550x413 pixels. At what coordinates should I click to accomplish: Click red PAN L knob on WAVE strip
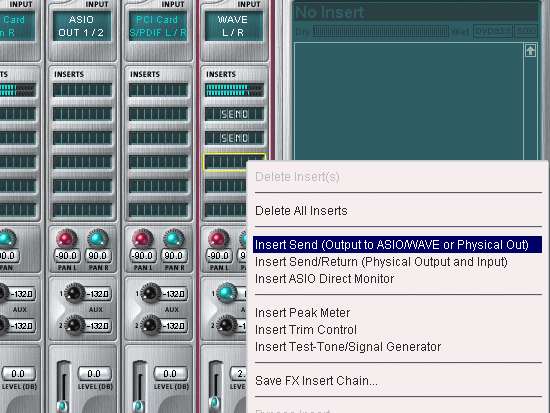[218, 239]
